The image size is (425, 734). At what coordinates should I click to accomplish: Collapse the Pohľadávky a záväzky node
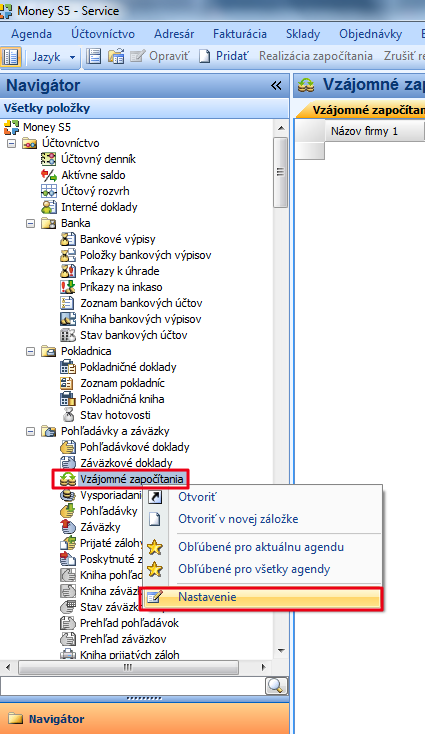(30, 431)
